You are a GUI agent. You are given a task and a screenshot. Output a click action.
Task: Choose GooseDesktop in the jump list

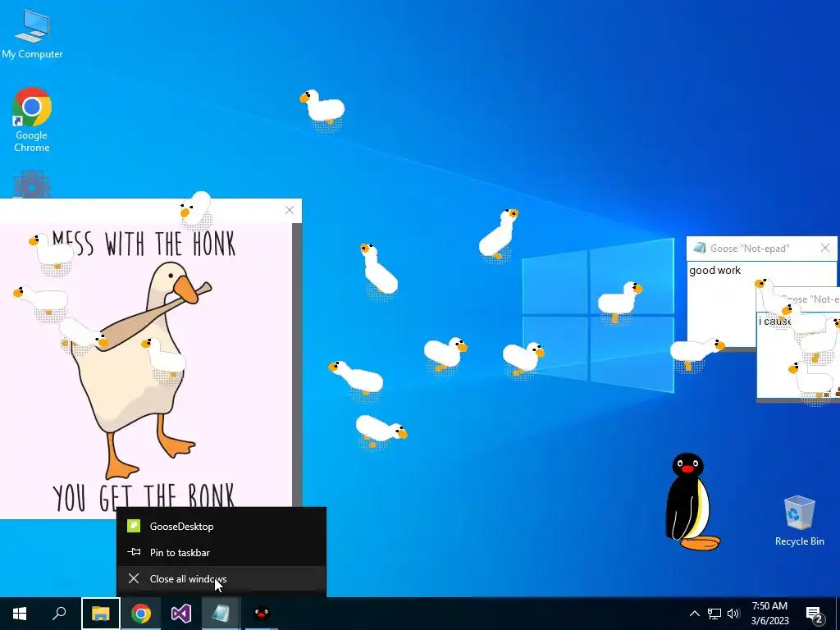coord(221,526)
